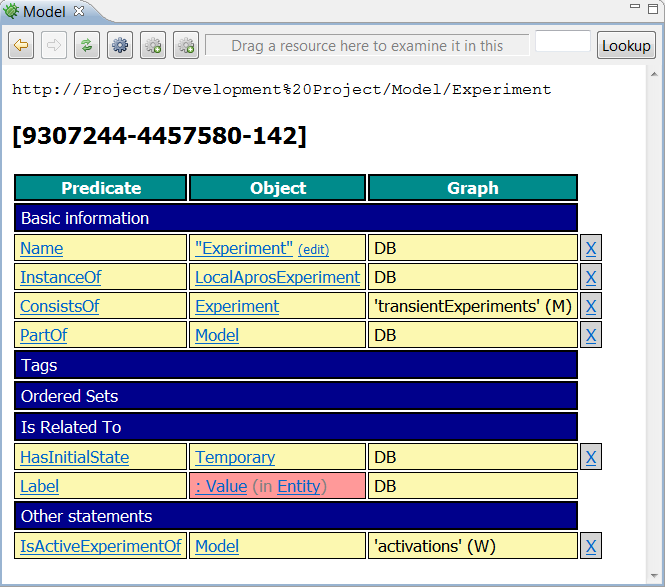Open the Temporary object link

(235, 457)
